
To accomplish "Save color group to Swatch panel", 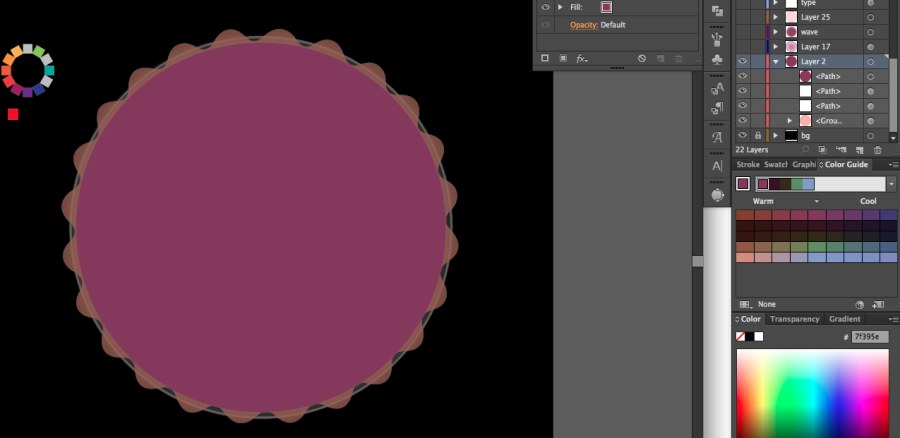I will (x=878, y=304).
